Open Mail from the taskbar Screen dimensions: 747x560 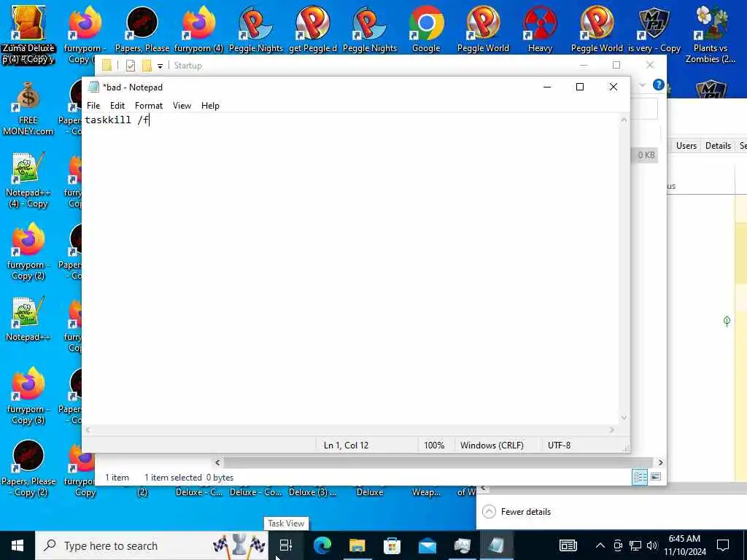pyautogui.click(x=427, y=545)
